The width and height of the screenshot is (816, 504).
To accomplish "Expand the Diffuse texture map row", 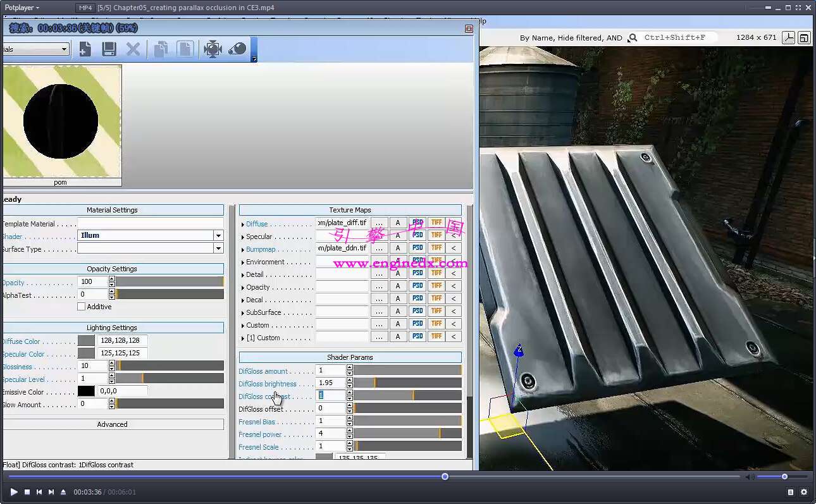I will 243,224.
